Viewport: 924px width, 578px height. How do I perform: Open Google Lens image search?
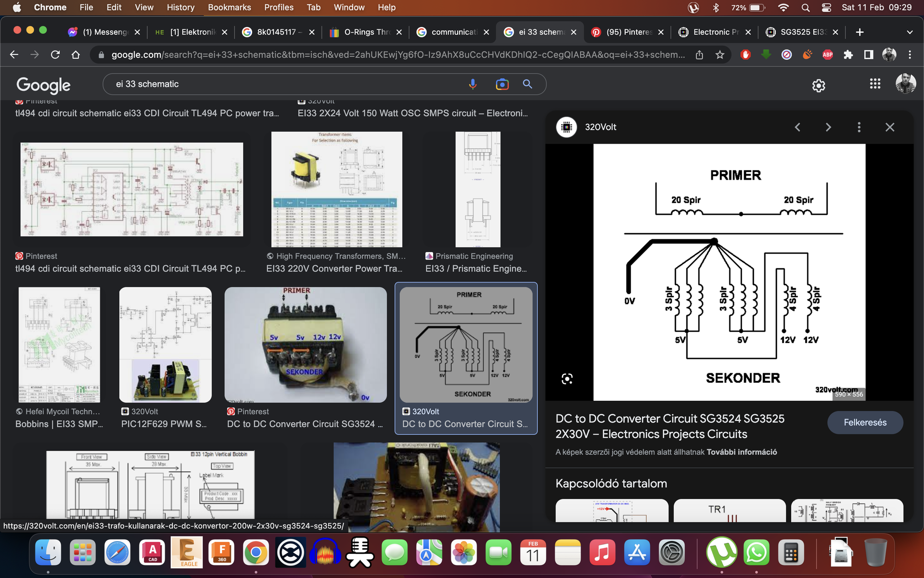pos(501,84)
